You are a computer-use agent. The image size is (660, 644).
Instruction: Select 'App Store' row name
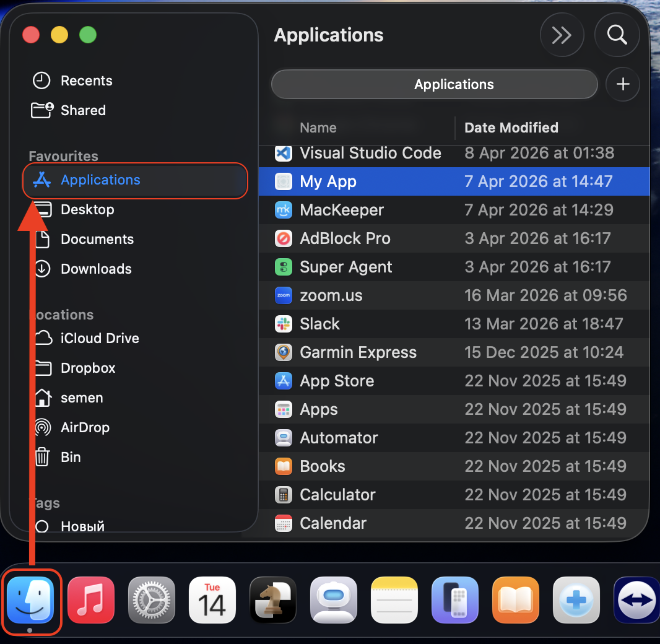[x=337, y=381]
